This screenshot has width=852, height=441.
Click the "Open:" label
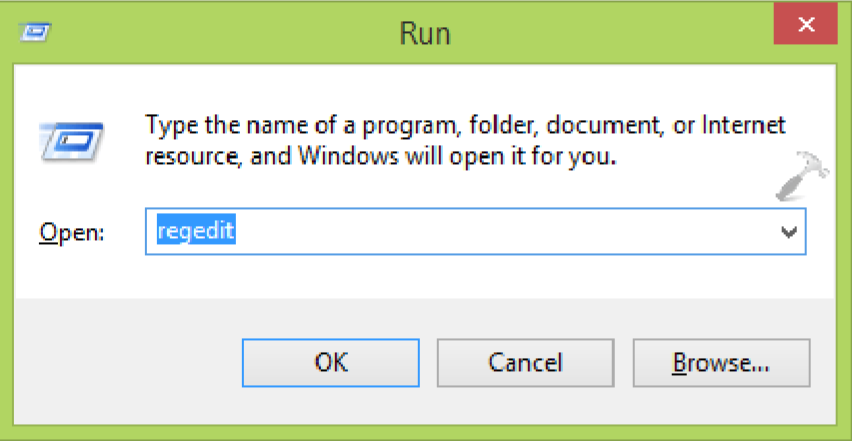point(71,233)
